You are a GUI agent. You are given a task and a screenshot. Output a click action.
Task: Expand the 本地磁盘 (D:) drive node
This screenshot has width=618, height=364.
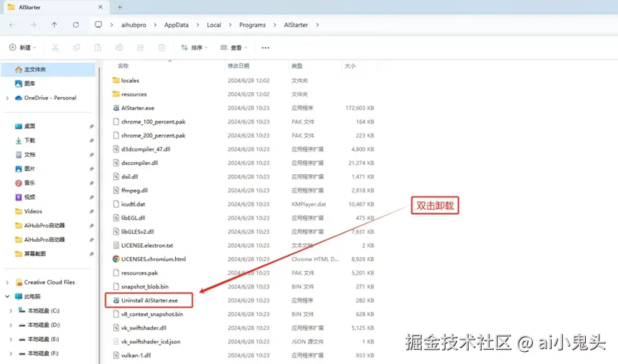click(11, 325)
